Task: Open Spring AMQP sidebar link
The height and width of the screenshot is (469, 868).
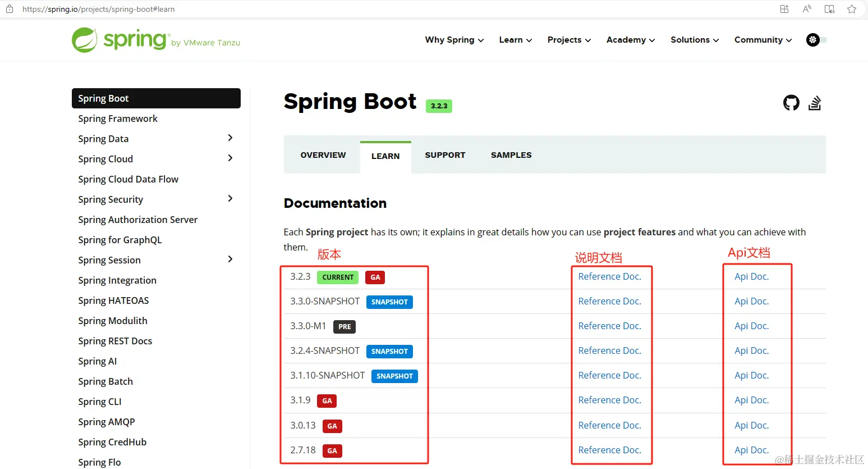Action: 107,422
